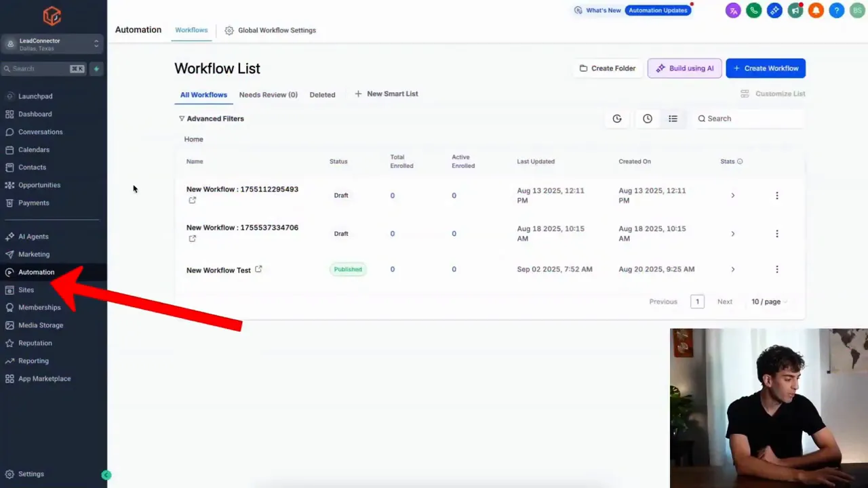Click the Stats info icon in header row
Viewport: 868px width, 488px height.
point(740,161)
